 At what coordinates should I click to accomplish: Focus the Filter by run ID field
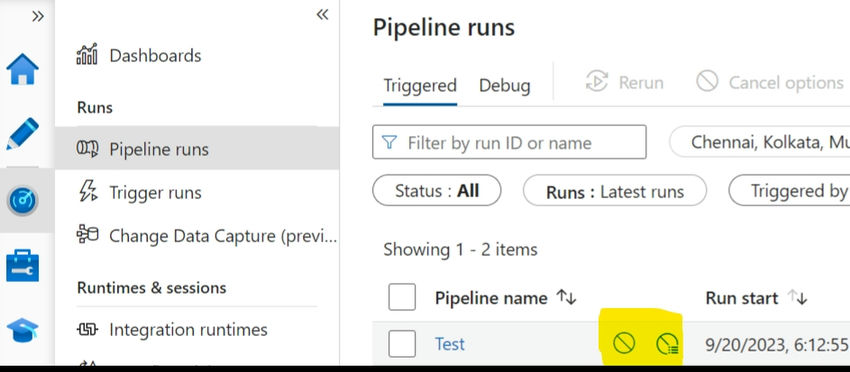click(509, 142)
